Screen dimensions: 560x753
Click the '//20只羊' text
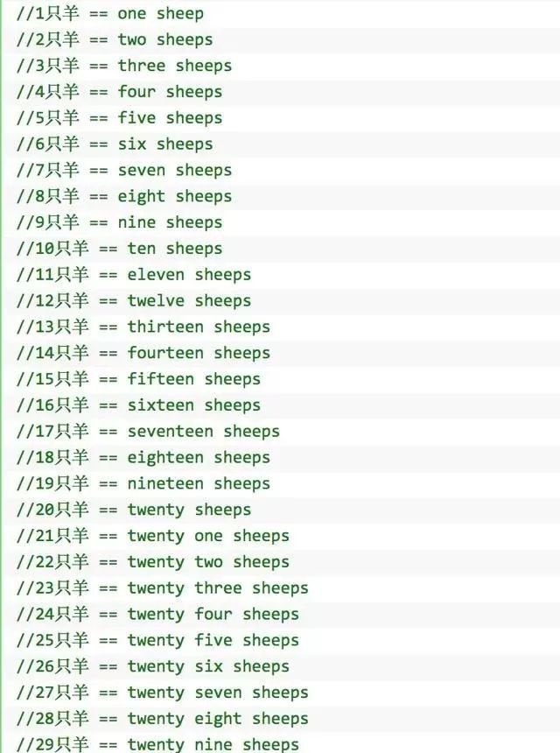52,510
